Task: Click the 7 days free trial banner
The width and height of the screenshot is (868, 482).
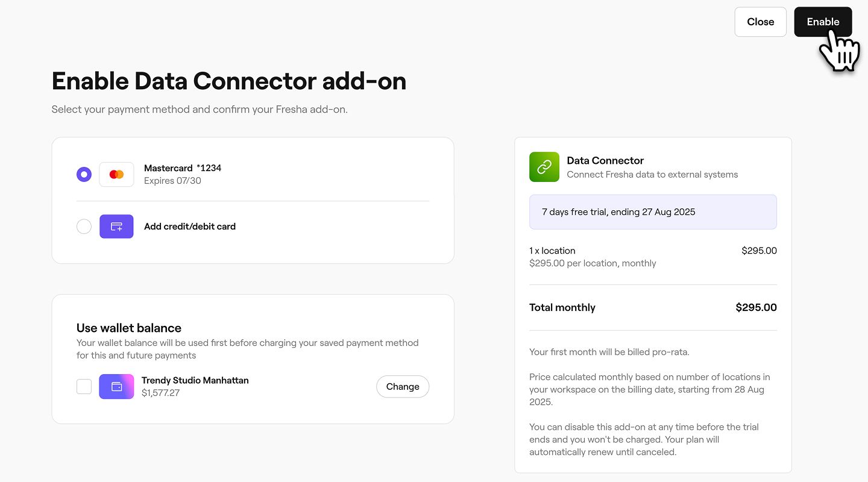Action: 653,212
